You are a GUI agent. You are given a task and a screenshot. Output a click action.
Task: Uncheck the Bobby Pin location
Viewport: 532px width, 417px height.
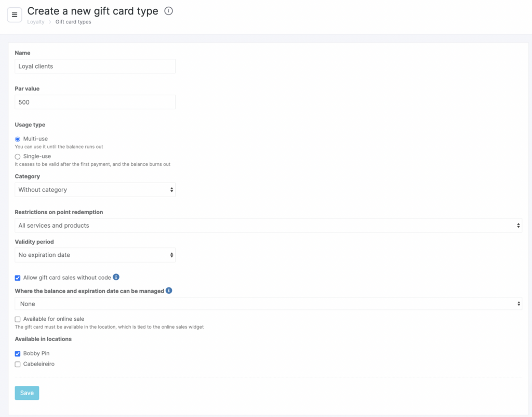click(x=18, y=354)
